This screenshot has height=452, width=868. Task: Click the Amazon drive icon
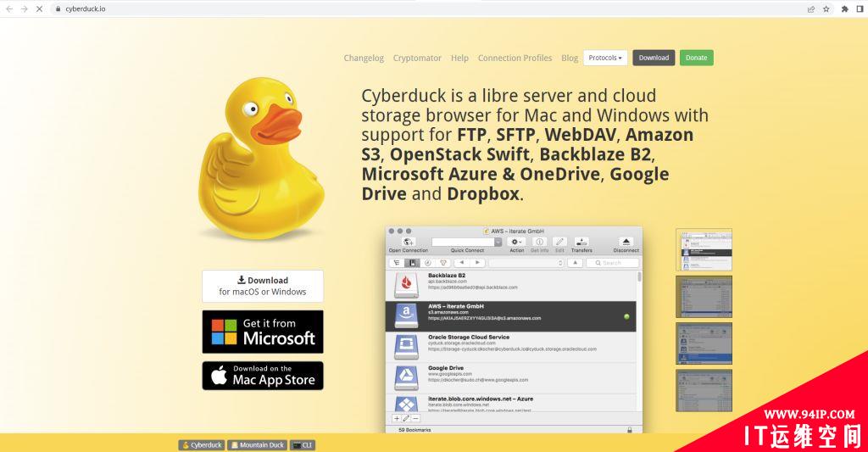click(x=406, y=316)
